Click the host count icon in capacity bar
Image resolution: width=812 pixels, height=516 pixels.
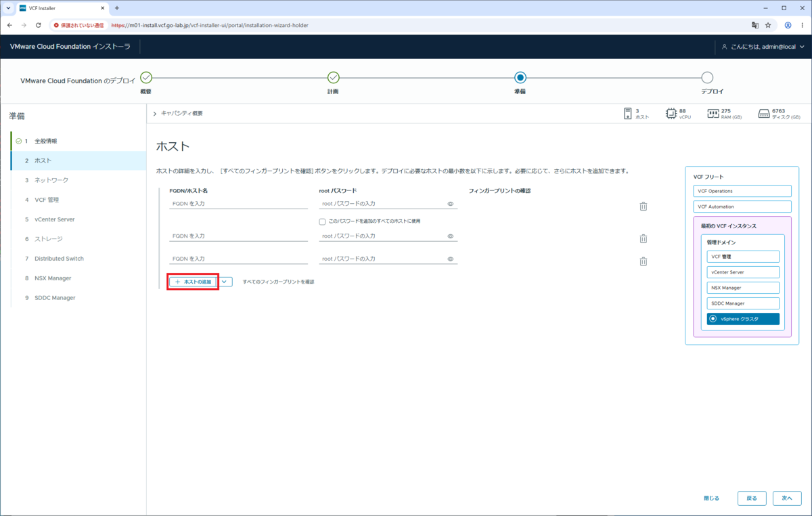[627, 114]
